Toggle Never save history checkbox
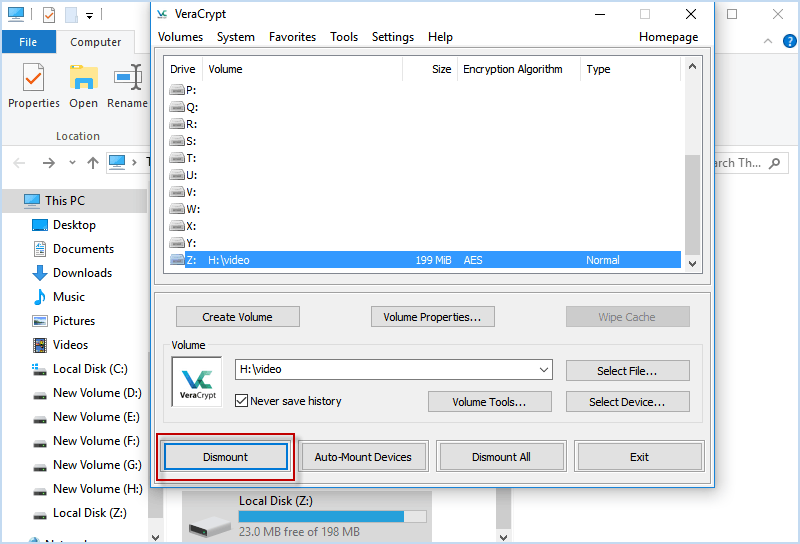Viewport: 800px width, 544px height. pyautogui.click(x=241, y=401)
